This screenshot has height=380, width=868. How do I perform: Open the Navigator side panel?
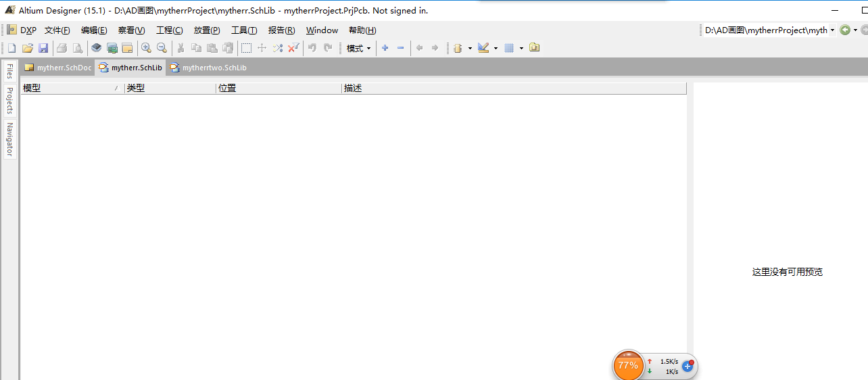(10, 139)
